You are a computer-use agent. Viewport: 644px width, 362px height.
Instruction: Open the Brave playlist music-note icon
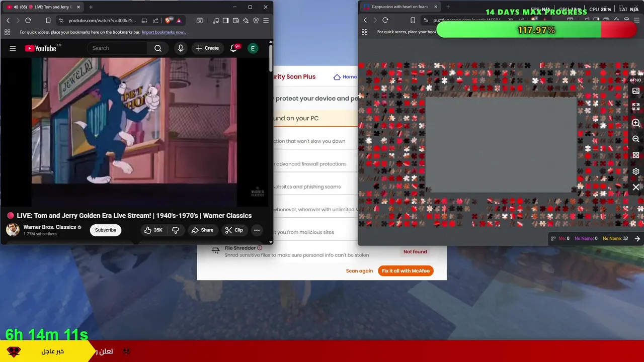click(216, 20)
